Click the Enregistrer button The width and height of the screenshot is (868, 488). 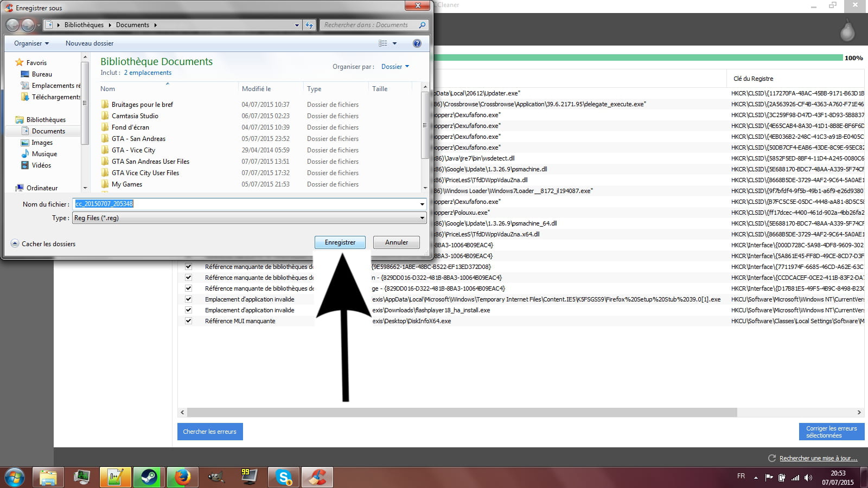click(340, 242)
